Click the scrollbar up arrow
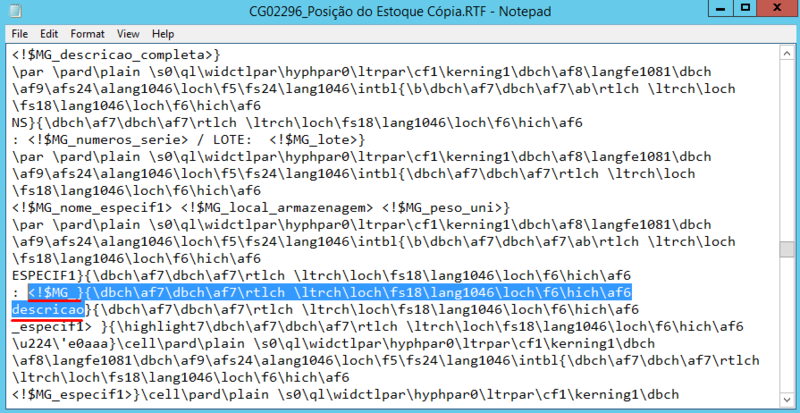The height and width of the screenshot is (413, 800). click(x=786, y=54)
